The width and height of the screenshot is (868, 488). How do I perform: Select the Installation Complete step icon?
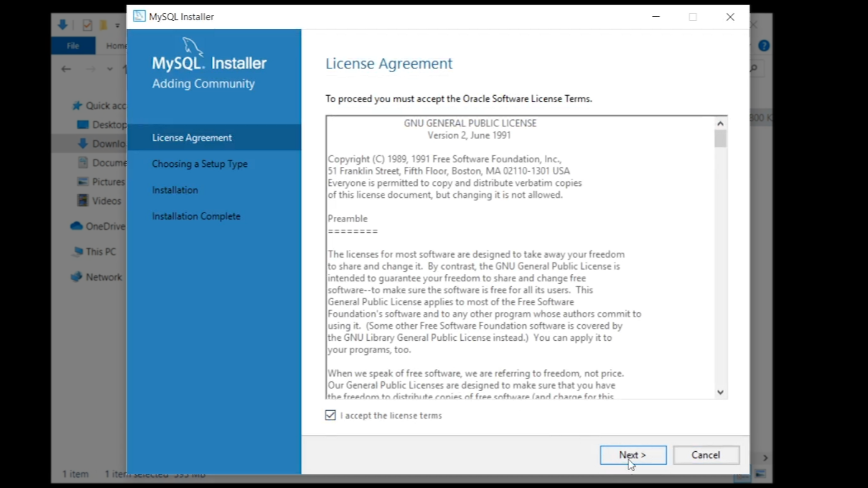(x=196, y=216)
